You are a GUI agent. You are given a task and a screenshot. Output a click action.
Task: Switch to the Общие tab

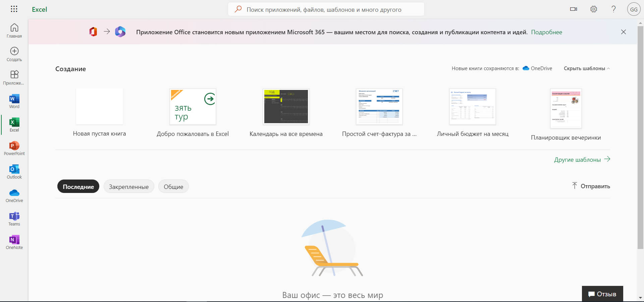click(173, 187)
